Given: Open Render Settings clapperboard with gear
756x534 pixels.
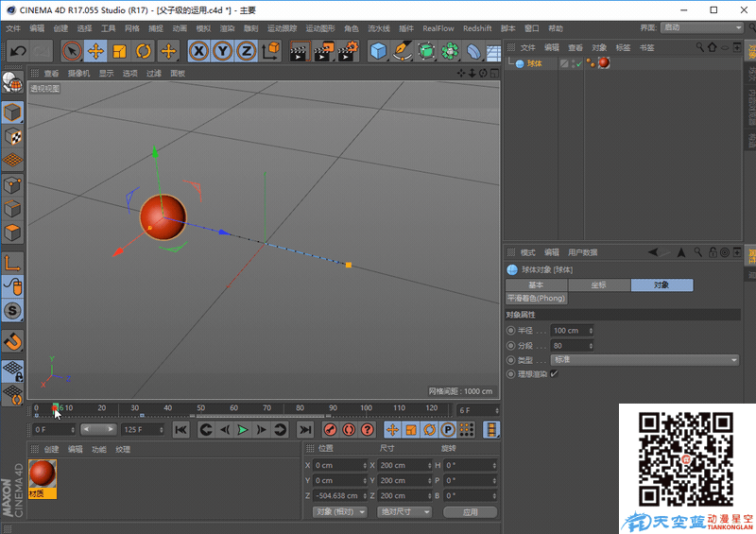Looking at the screenshot, I should [348, 51].
